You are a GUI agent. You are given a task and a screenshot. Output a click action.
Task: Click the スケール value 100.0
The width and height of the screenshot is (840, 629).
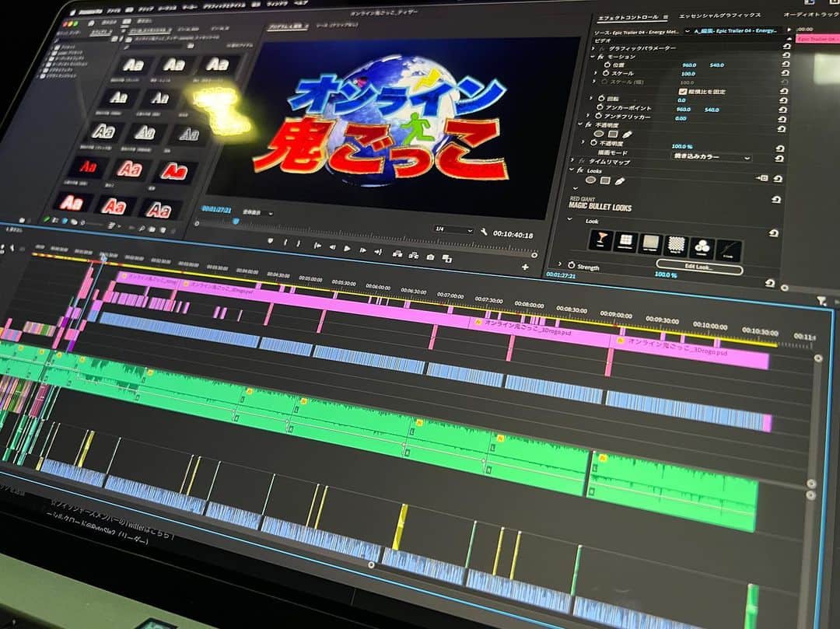[688, 73]
